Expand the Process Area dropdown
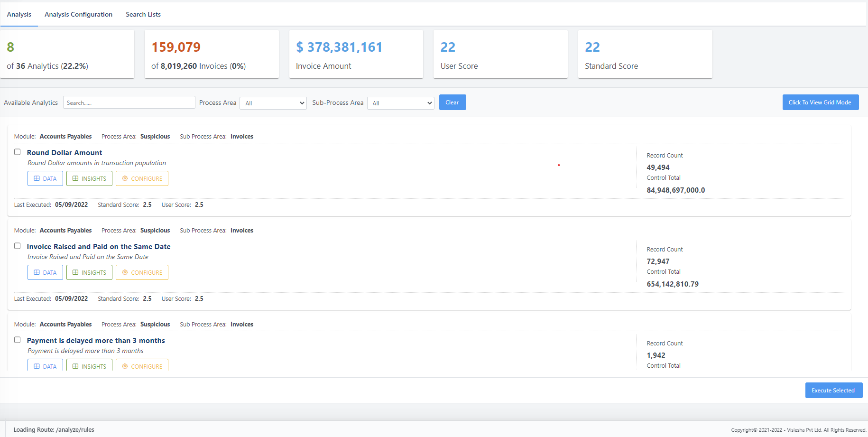 point(273,103)
